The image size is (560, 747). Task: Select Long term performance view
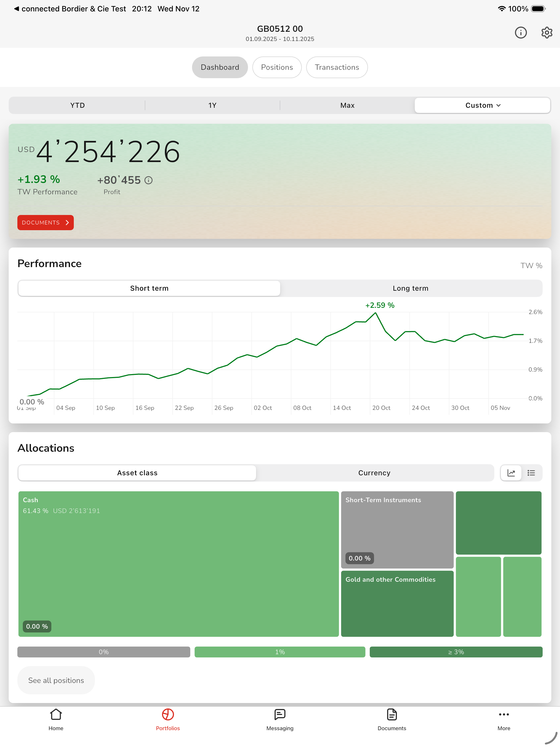(411, 288)
